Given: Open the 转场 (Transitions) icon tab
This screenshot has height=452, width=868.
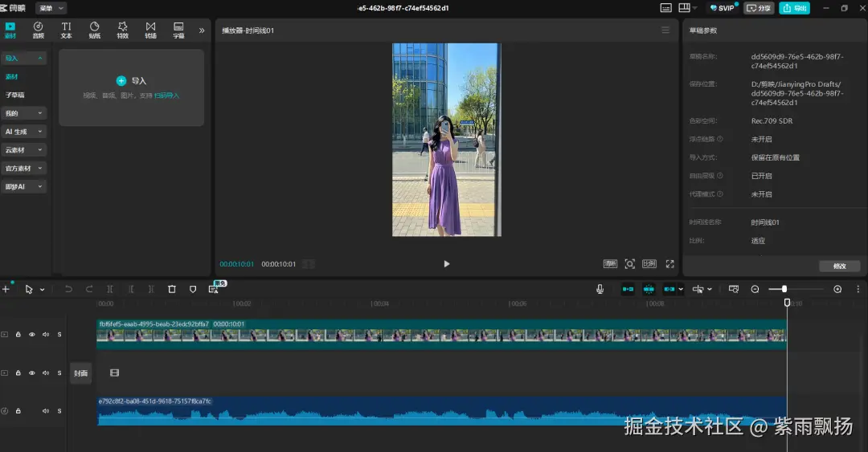Looking at the screenshot, I should tap(150, 30).
